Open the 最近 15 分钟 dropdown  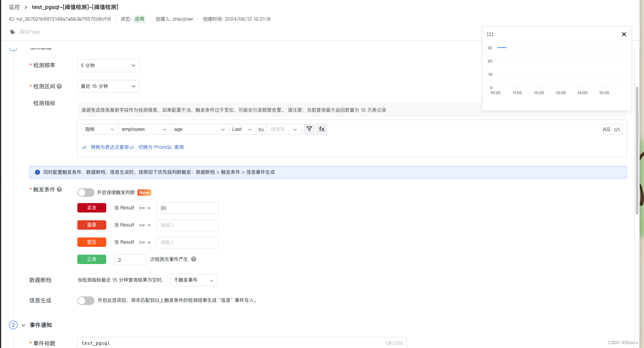click(109, 86)
